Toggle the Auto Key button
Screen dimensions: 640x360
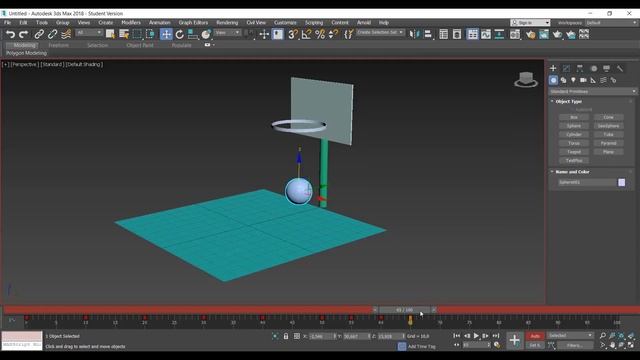point(536,336)
